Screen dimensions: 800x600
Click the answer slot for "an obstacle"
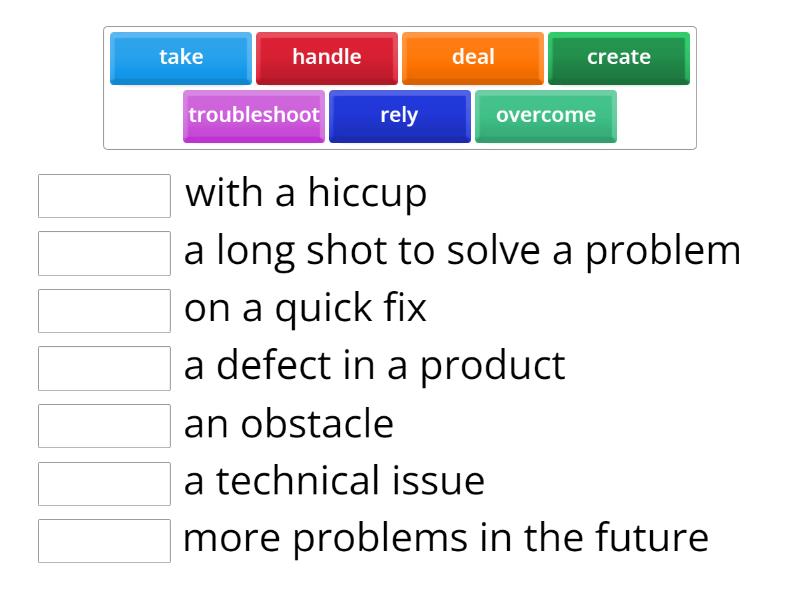[105, 426]
